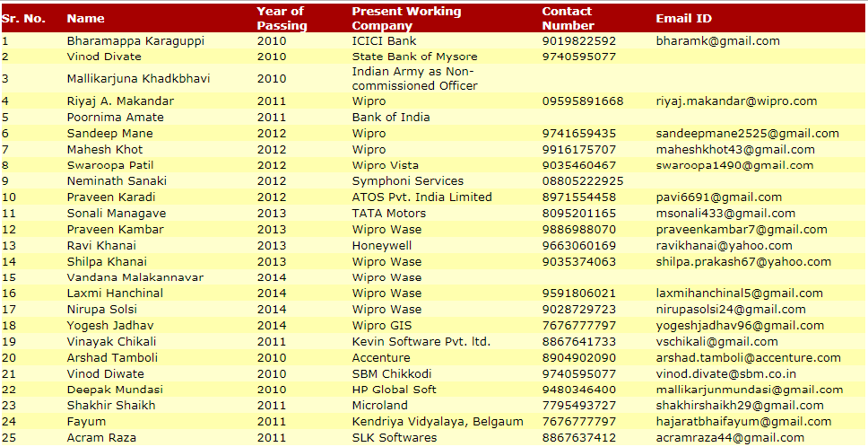This screenshot has height=447, width=868.
Task: Click the "Sr. No." column header
Action: [x=23, y=18]
